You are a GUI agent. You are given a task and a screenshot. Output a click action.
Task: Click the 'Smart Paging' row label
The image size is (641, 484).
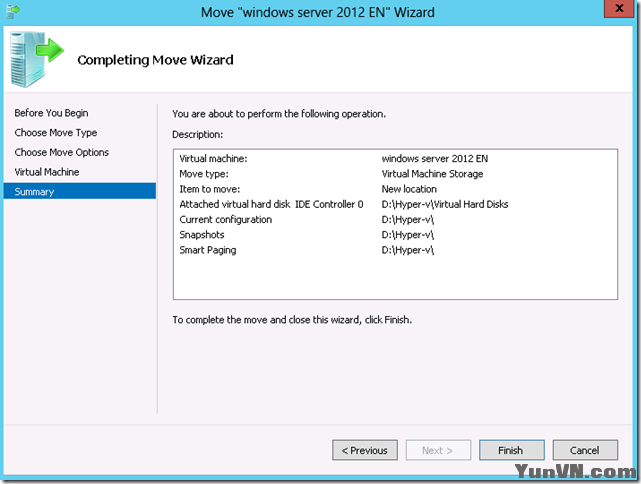pyautogui.click(x=208, y=250)
